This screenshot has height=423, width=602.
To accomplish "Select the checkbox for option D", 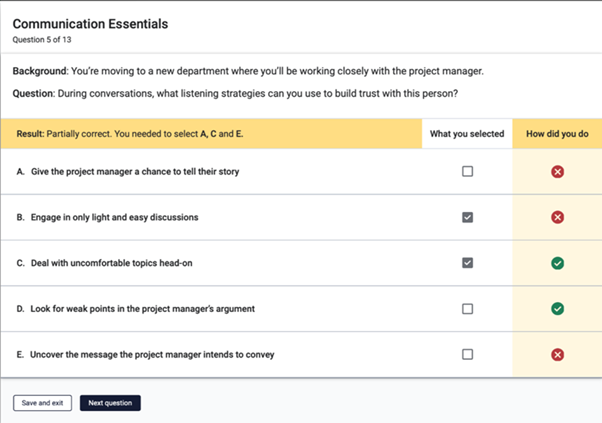I will pos(467,309).
